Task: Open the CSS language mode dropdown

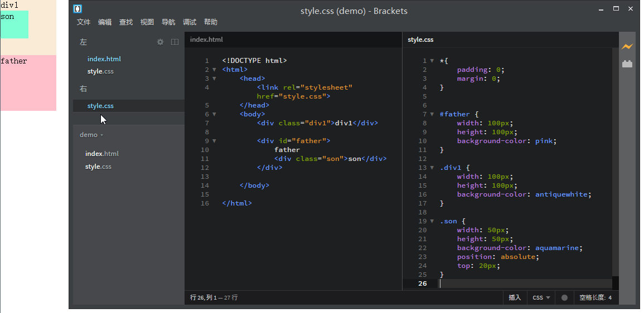Action: point(541,298)
